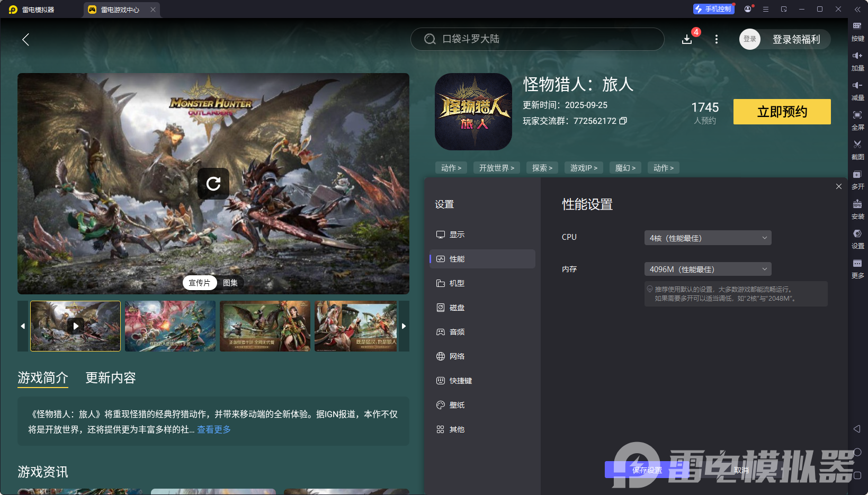The width and height of the screenshot is (868, 495).
Task: Save settings with 保存设置 button
Action: [x=647, y=470]
